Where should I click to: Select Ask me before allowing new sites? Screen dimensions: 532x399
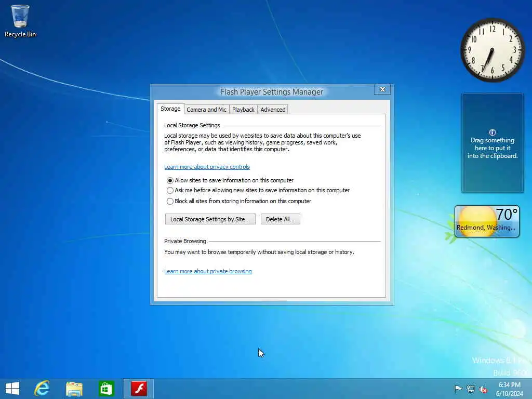click(x=258, y=190)
